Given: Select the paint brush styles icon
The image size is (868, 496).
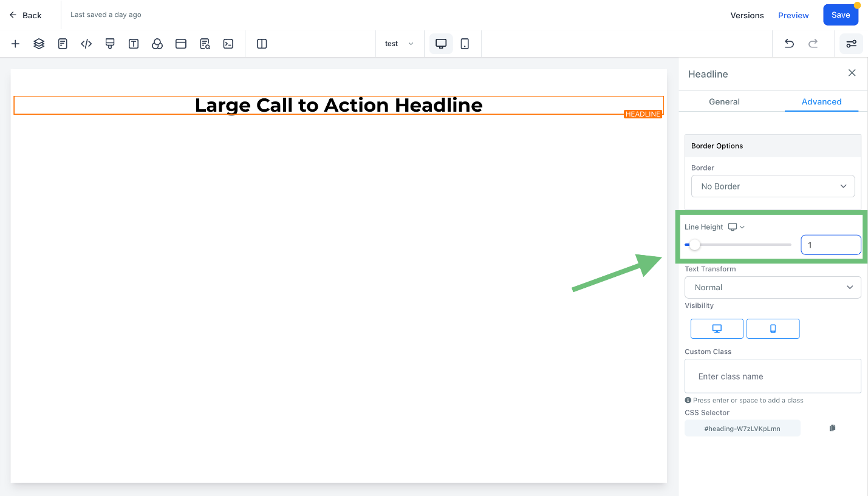Looking at the screenshot, I should pyautogui.click(x=110, y=44).
